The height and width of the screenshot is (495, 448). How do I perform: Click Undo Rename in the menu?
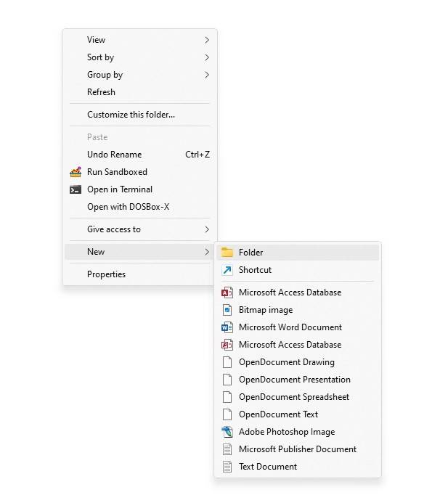coord(114,155)
